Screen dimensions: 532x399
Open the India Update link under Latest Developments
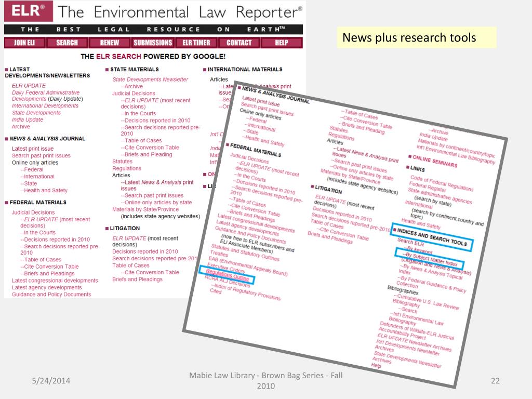(x=28, y=120)
